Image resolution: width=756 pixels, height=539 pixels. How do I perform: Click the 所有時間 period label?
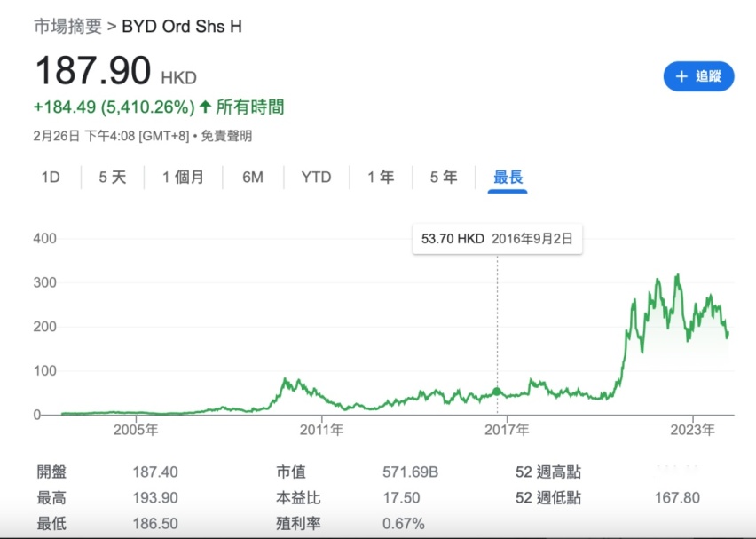point(249,107)
